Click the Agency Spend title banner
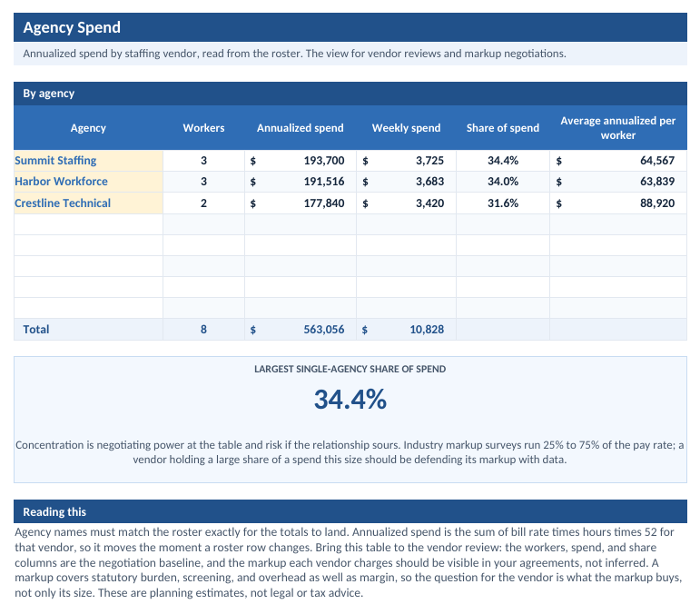Screen dimensions: 700x614 tap(350, 27)
